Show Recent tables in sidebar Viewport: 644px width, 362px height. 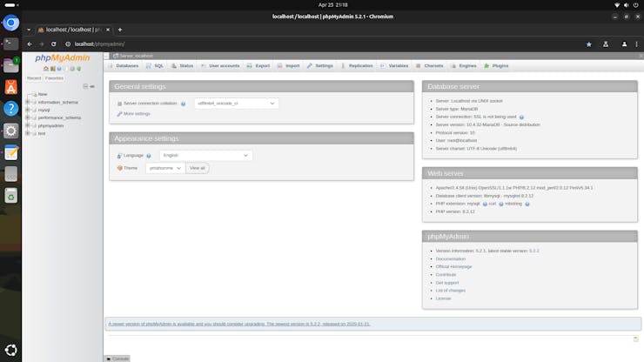click(x=34, y=78)
